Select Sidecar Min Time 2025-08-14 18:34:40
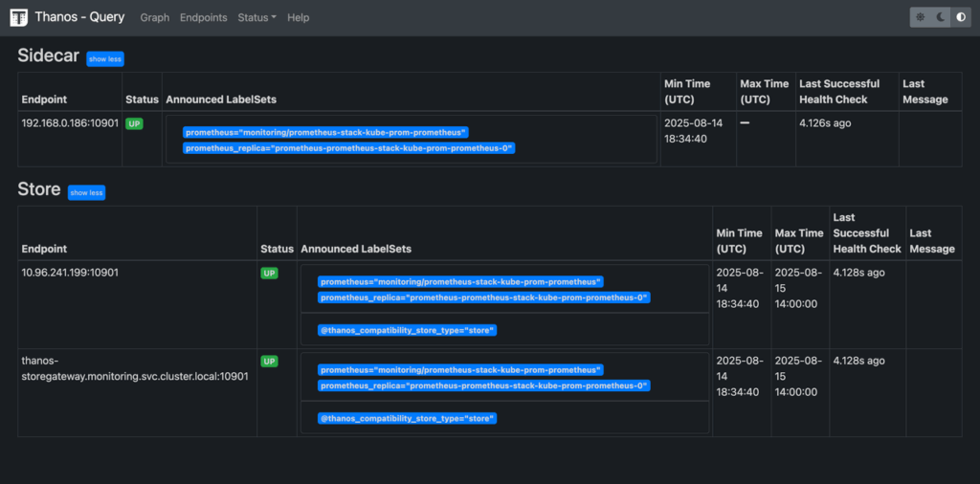 point(693,131)
